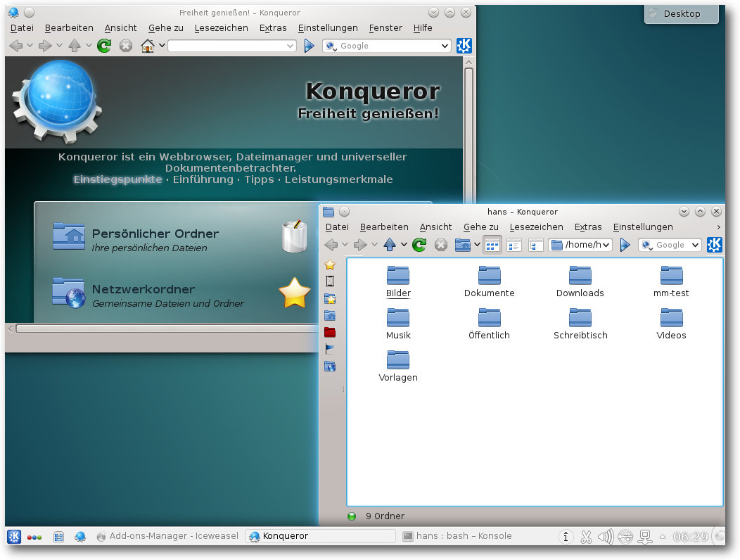Open the up-arrow dropdown in hans window
This screenshot has width=740, height=560.
tap(404, 245)
